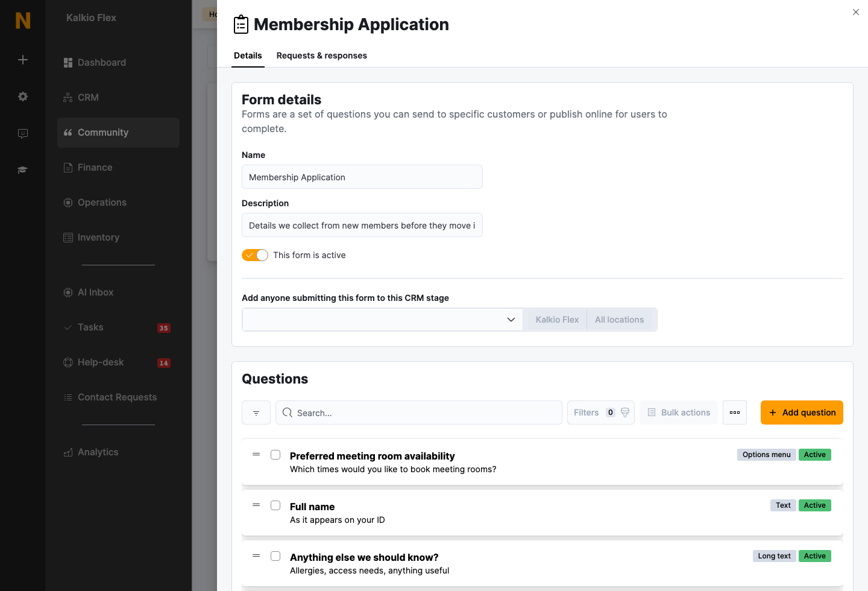Open the Bulk actions menu
This screenshot has width=868, height=591.
click(x=679, y=412)
